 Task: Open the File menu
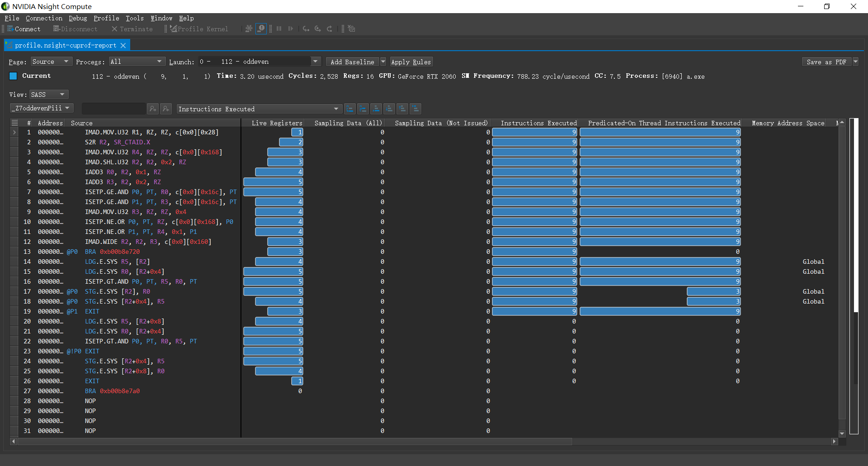click(12, 18)
